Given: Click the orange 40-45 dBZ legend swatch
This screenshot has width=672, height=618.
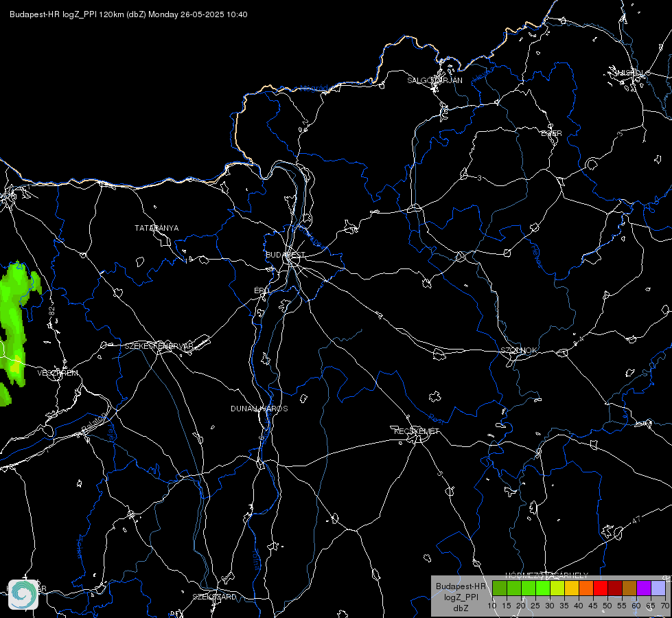Looking at the screenshot, I should (x=586, y=588).
